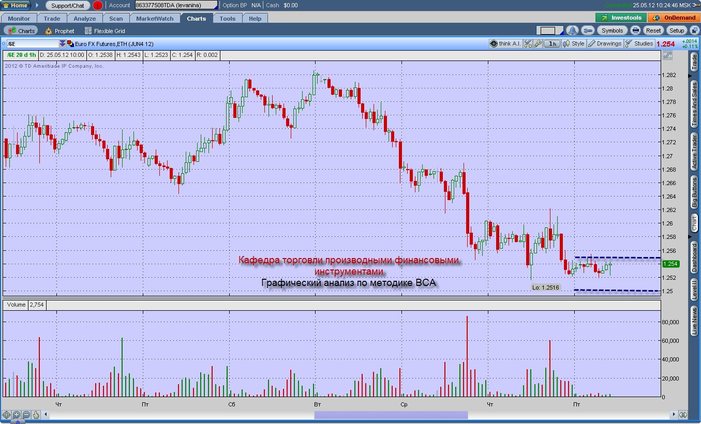Click the alert bell icon
This screenshot has width=701, height=424.
[572, 30]
